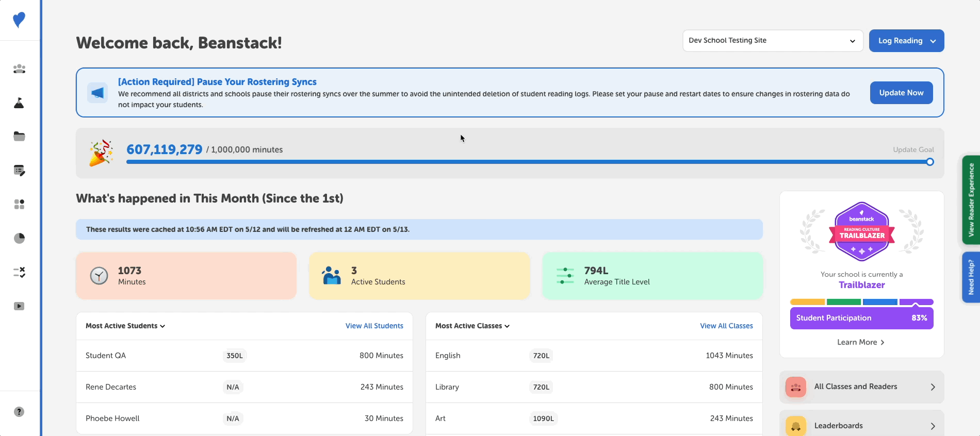Expand the Most Active Classes dropdown
The image size is (980, 436).
pyautogui.click(x=472, y=326)
